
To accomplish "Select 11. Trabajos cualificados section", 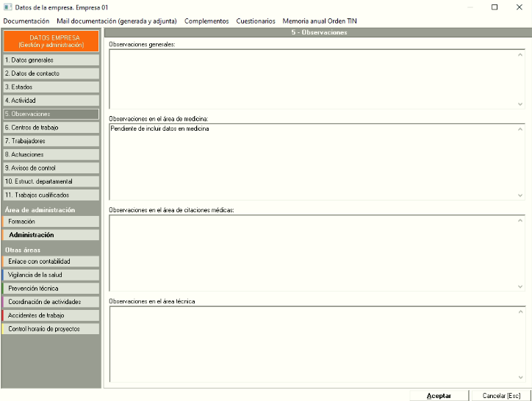I will (51, 195).
